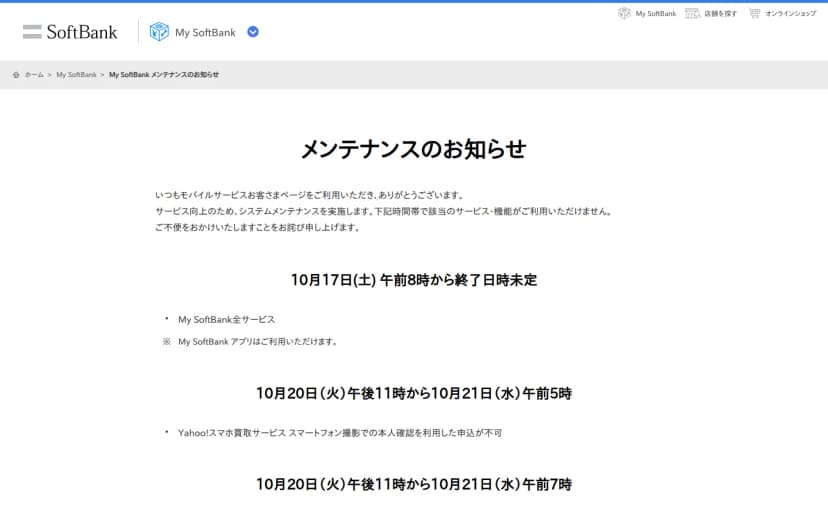
Task: Open the My SoftBank header title link
Action: click(x=205, y=32)
